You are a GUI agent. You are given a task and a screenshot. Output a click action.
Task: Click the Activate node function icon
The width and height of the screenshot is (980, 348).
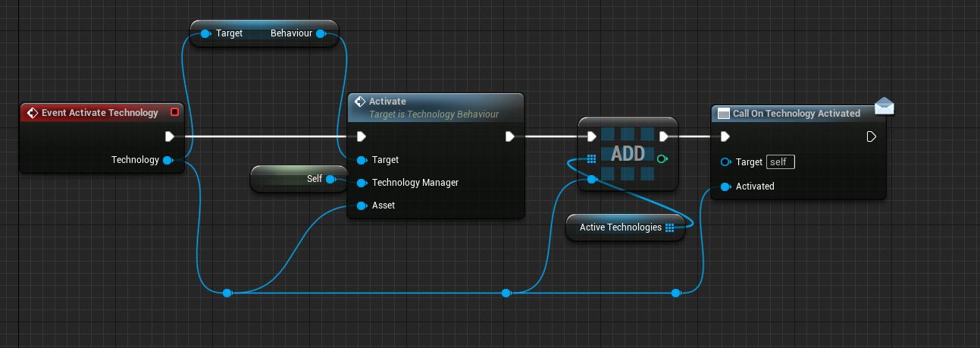pos(360,102)
